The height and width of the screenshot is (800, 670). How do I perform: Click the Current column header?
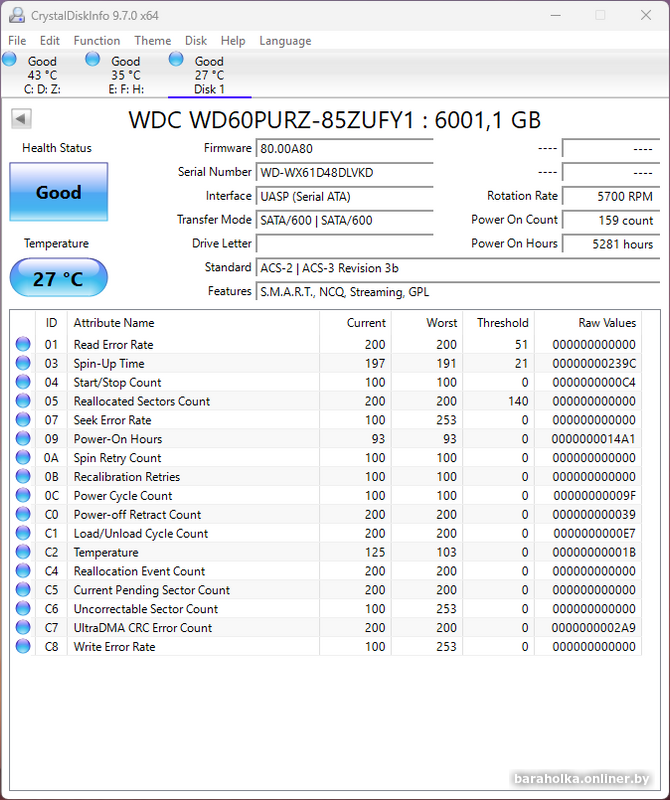(356, 322)
